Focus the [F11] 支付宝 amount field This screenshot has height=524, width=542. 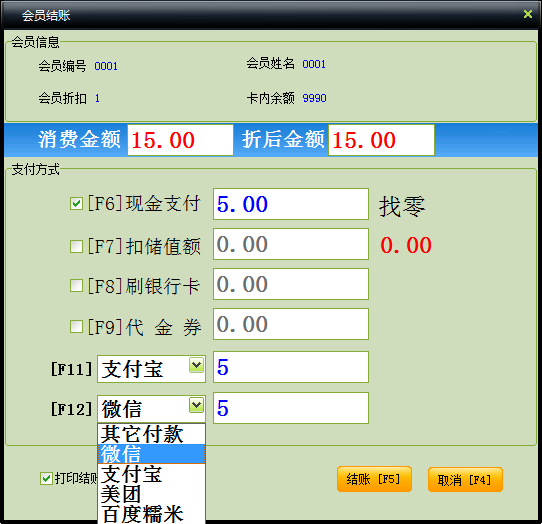[291, 367]
